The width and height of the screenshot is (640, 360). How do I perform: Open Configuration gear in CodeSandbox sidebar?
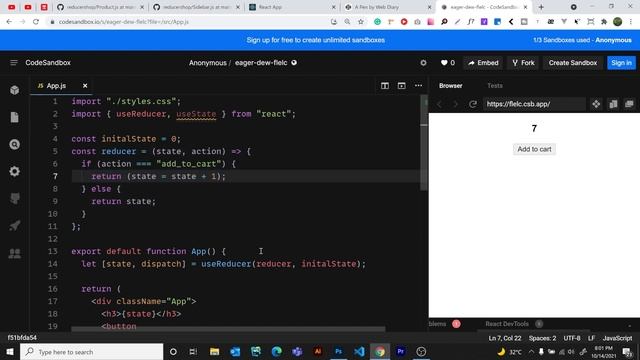(15, 171)
